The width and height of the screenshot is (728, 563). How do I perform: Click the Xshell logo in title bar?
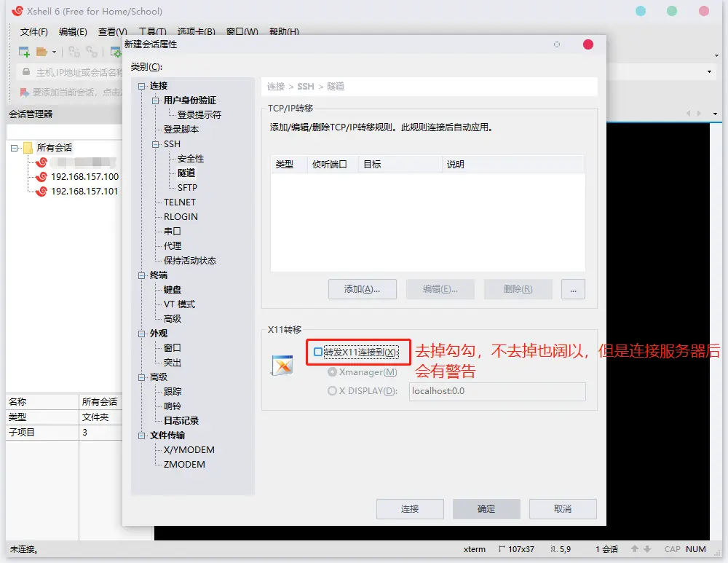17,11
